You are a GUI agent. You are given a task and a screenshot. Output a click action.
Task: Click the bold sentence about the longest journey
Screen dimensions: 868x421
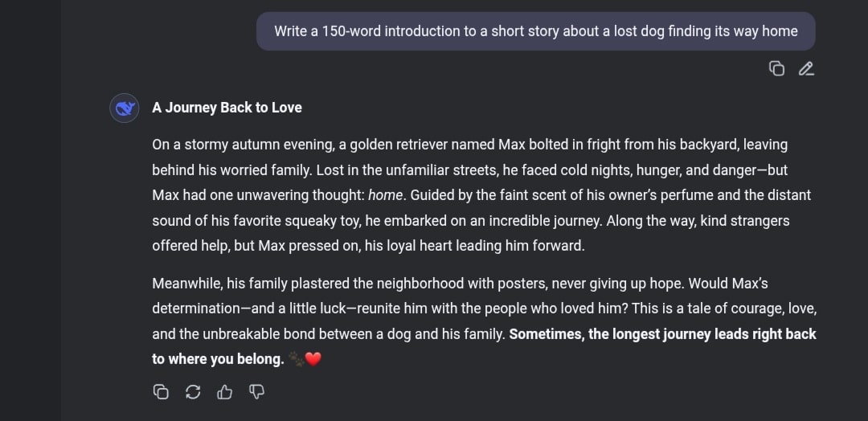coord(485,347)
